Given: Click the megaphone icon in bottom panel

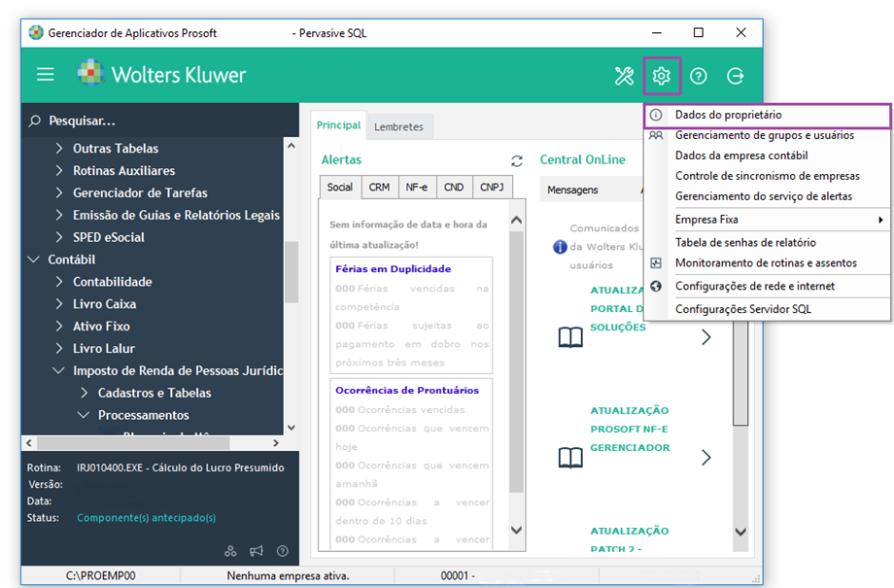Looking at the screenshot, I should [x=257, y=551].
